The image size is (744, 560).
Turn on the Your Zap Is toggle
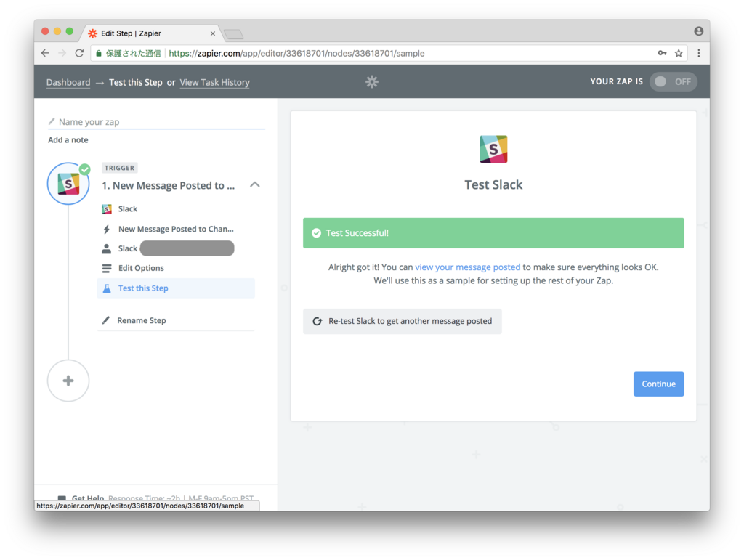673,81
